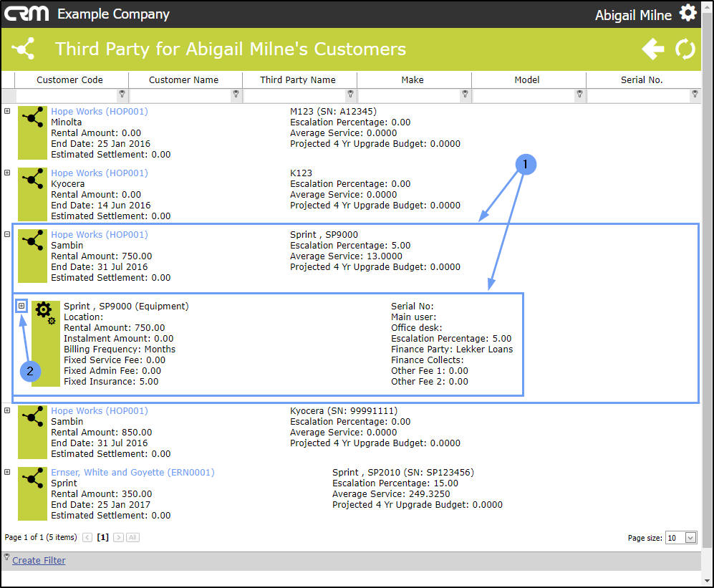Click the third party icon of the Ernser row
This screenshot has height=588, width=714.
pos(32,493)
